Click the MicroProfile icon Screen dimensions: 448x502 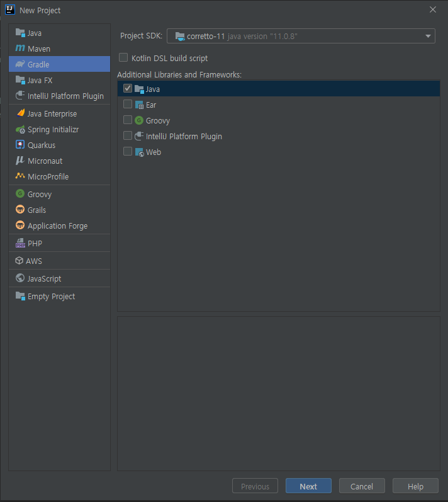(x=20, y=176)
